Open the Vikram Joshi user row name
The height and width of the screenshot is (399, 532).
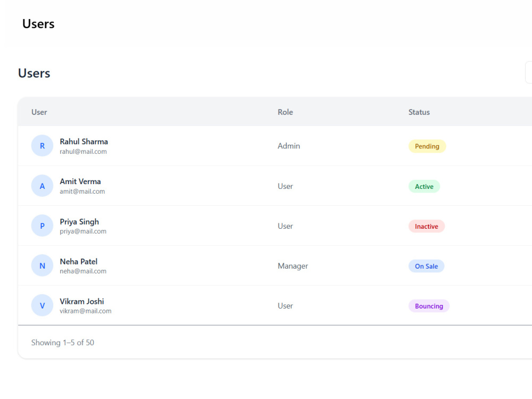(x=82, y=301)
